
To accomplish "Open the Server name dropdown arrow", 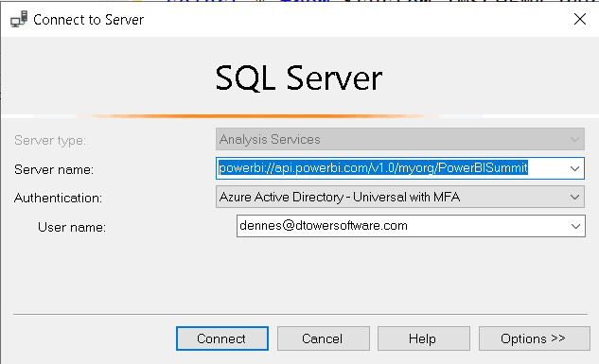I will [x=574, y=168].
